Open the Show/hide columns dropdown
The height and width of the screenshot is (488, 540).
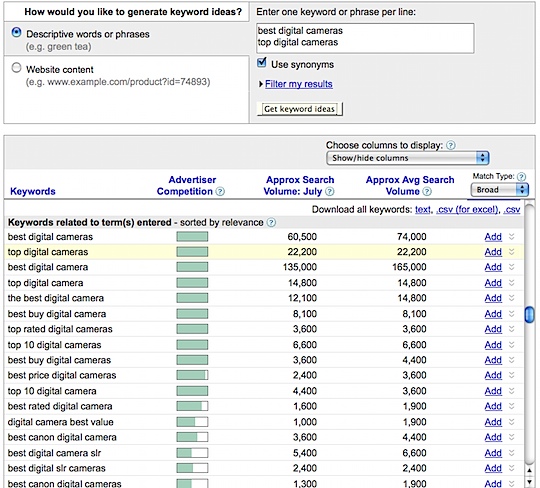pos(407,158)
